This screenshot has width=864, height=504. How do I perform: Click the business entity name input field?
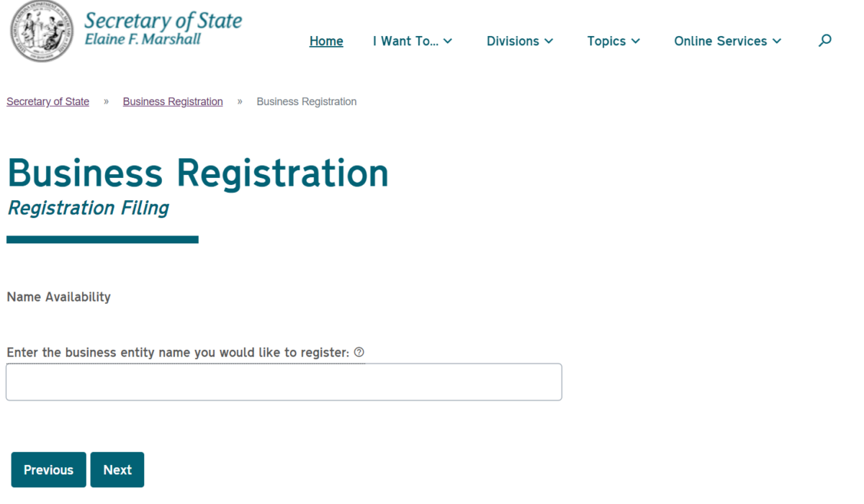coord(284,382)
